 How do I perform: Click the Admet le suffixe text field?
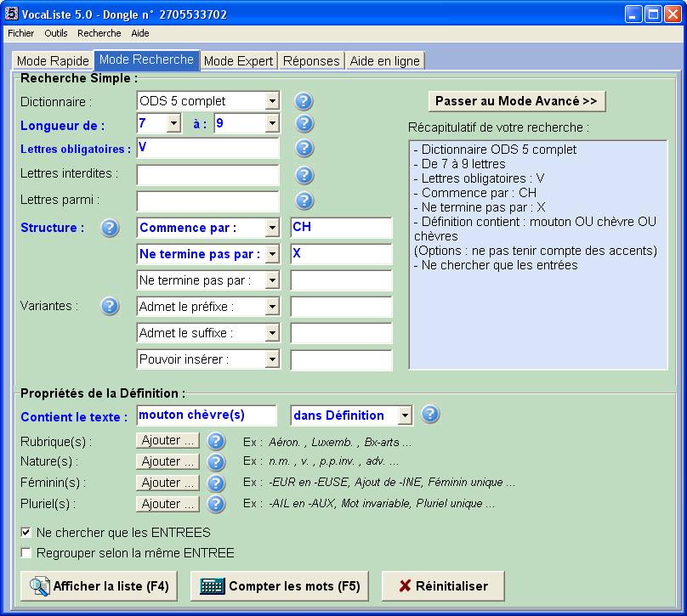pyautogui.click(x=341, y=333)
